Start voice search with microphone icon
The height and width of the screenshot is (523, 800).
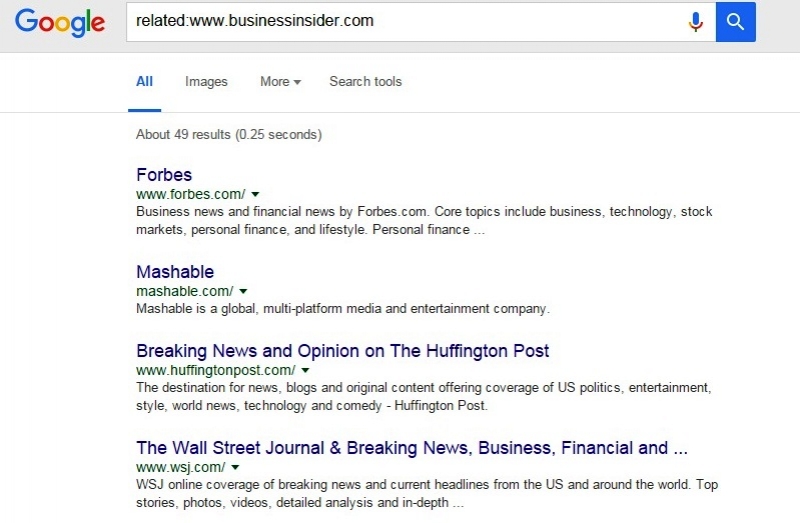(695, 22)
